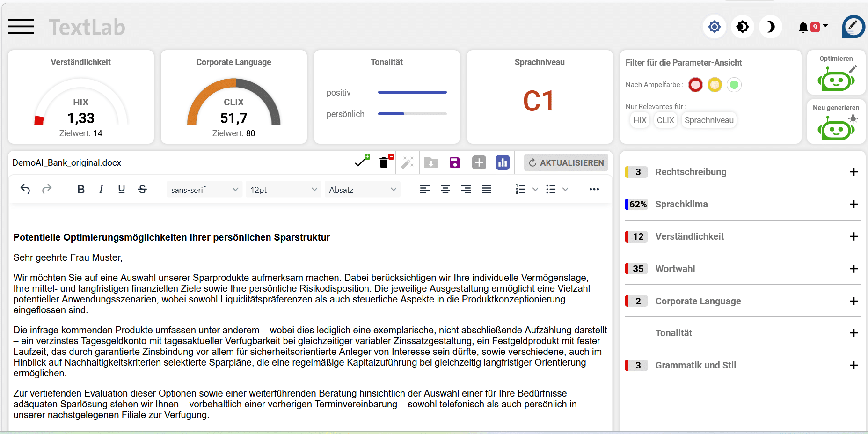Open the 12pt font size dropdown
This screenshot has height=434, width=868.
(284, 190)
